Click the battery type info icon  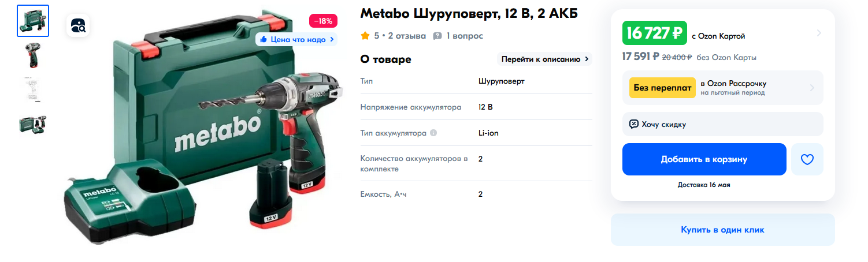[433, 133]
